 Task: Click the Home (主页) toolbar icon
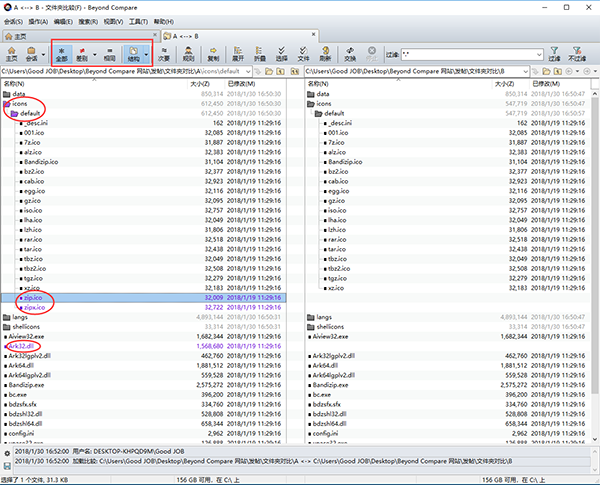pos(11,54)
